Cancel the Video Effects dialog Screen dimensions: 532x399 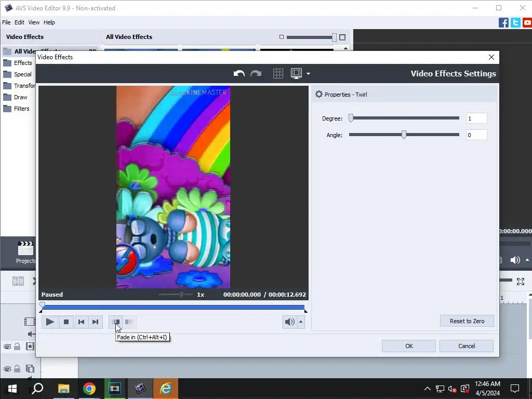point(467,346)
